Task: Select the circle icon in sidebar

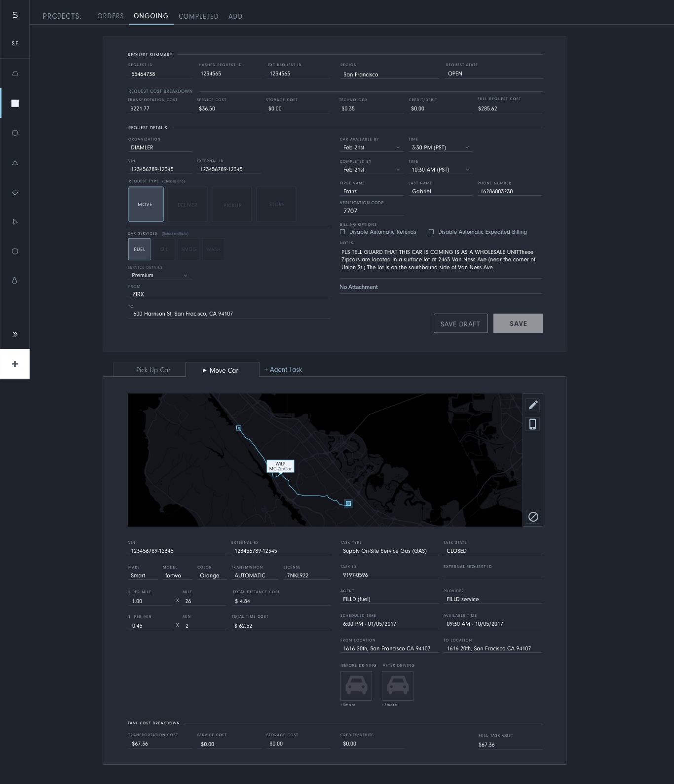Action: pos(15,133)
